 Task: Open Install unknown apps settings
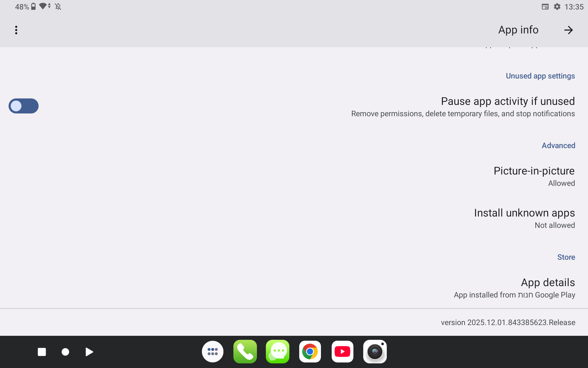click(x=524, y=218)
